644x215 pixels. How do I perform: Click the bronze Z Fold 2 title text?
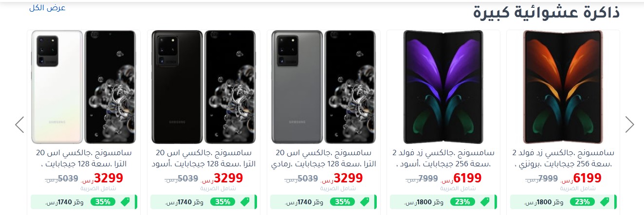tap(563, 159)
